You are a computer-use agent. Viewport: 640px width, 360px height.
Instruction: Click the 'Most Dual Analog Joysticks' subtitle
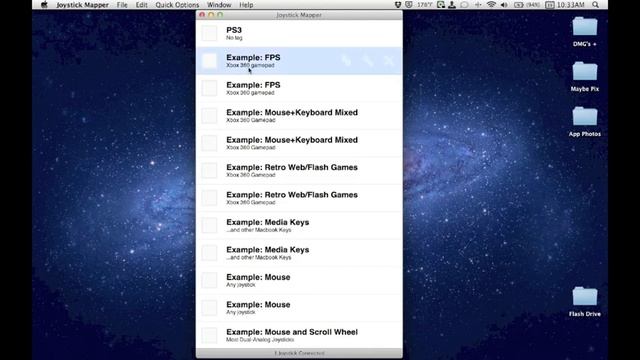point(260,340)
